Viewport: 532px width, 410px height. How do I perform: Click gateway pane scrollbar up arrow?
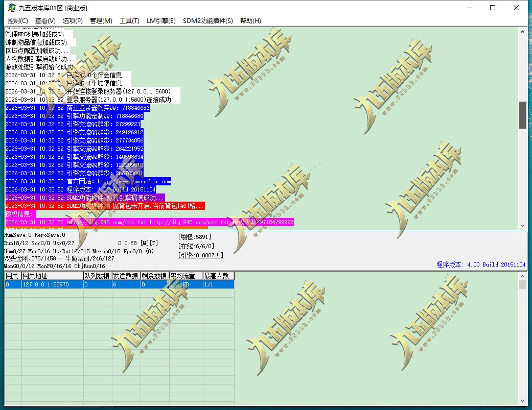(522, 276)
